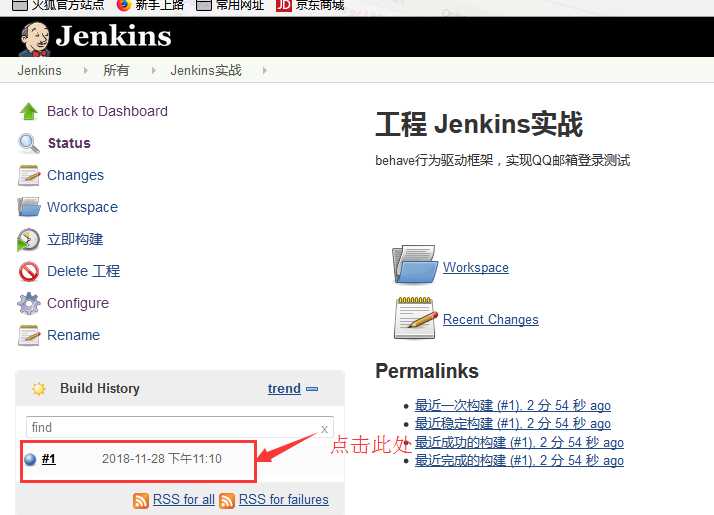Open the Workspace sidebar link
Image resolution: width=714 pixels, height=515 pixels.
[x=82, y=207]
